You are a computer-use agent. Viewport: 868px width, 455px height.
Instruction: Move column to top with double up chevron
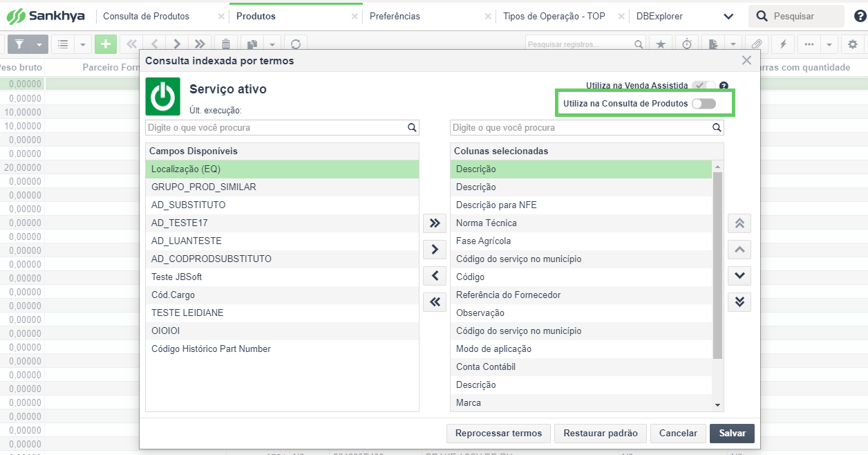[x=739, y=223]
